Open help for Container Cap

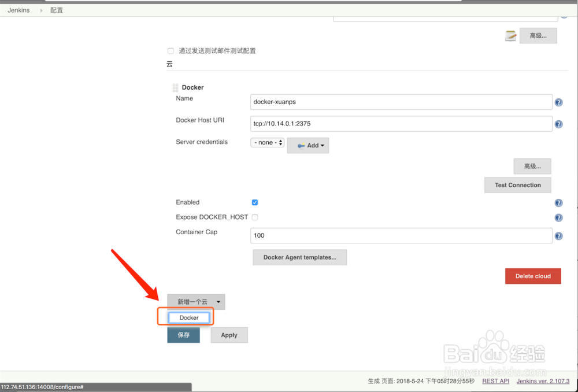pyautogui.click(x=558, y=236)
